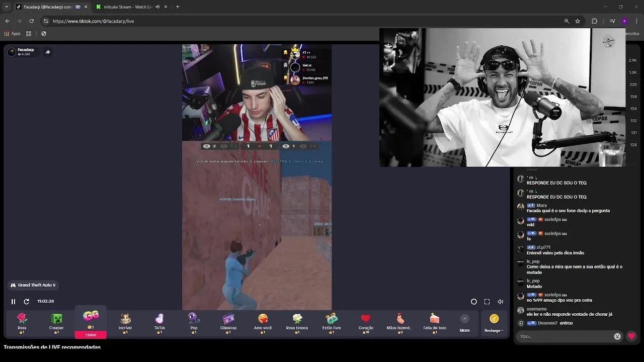
Task: Send the Mãos fazendo gift
Action: click(399, 323)
